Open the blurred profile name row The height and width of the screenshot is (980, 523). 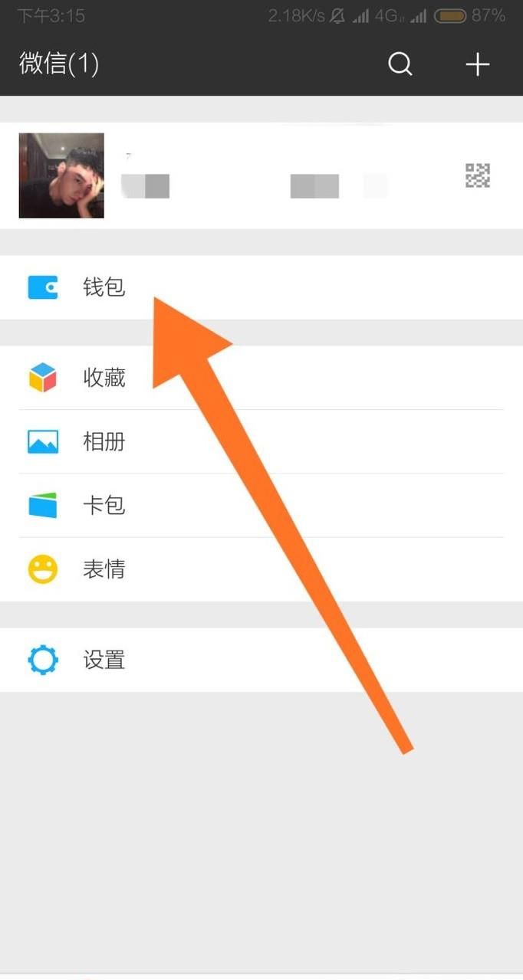click(261, 175)
